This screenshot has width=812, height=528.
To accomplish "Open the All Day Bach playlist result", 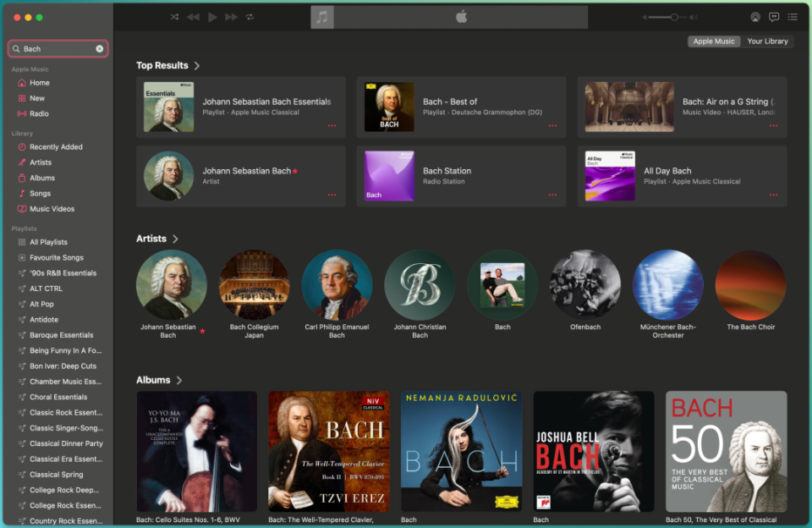I will (682, 176).
